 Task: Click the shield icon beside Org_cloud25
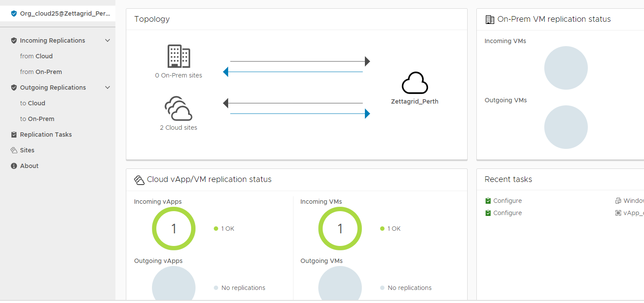click(x=14, y=13)
